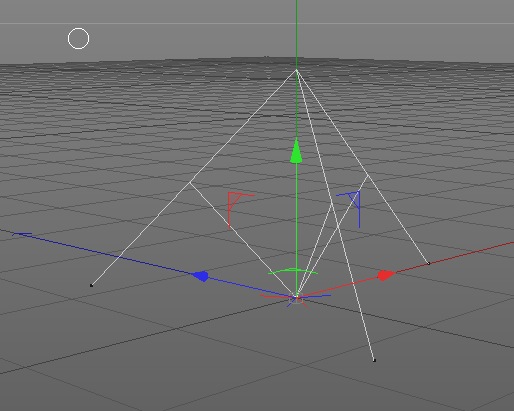Click the object origin at axis center
514x411 pixels.
click(x=296, y=297)
